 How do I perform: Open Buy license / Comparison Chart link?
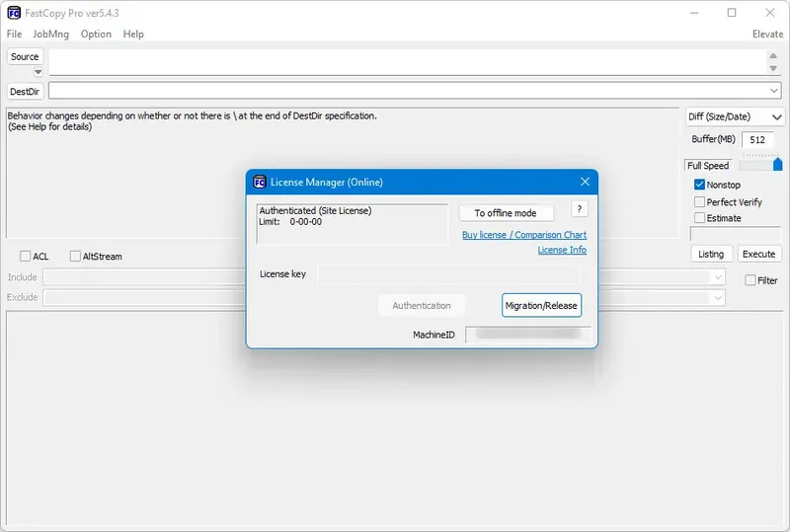click(x=524, y=235)
